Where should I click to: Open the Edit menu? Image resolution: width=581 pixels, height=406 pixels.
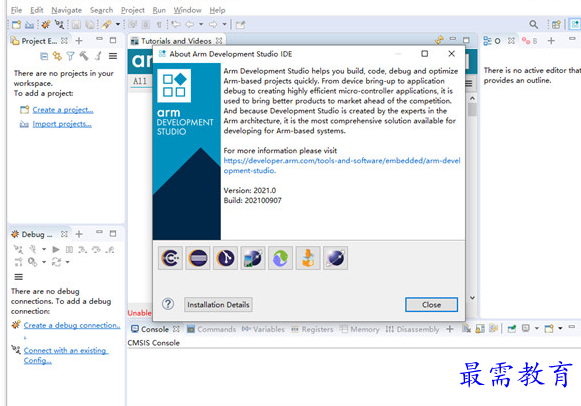tap(37, 10)
